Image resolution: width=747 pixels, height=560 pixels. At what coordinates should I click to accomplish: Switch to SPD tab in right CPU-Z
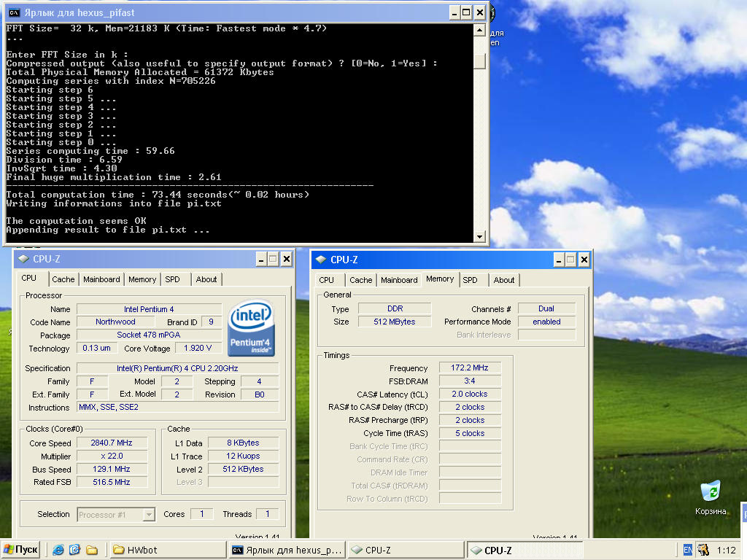point(471,280)
